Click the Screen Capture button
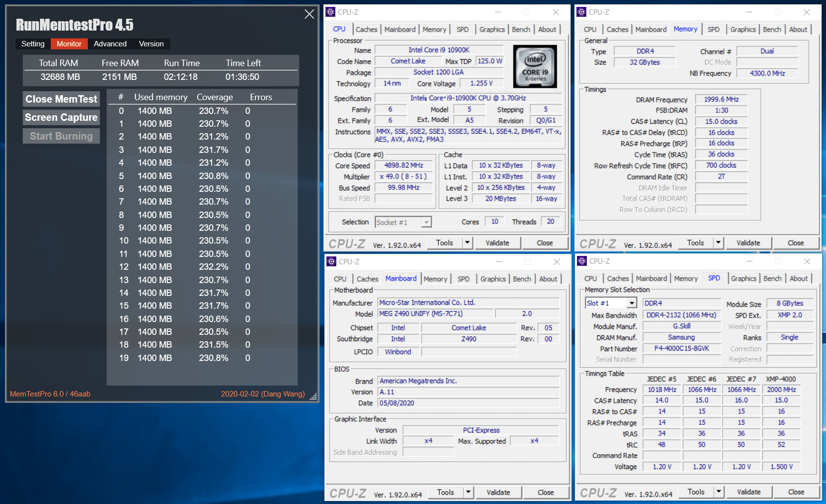The height and width of the screenshot is (504, 826). click(61, 117)
